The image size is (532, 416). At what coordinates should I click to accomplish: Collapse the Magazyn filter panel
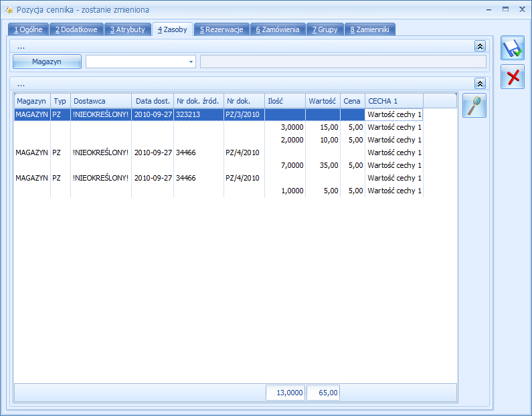(480, 46)
